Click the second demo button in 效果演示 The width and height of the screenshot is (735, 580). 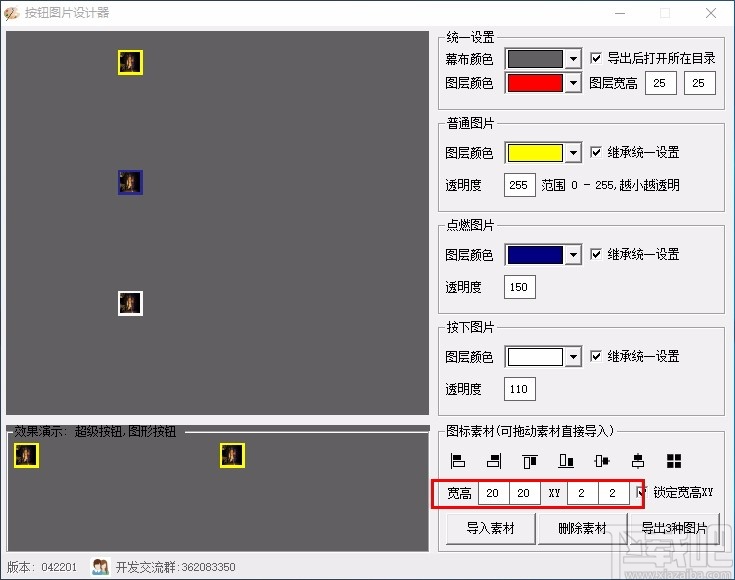click(x=232, y=455)
